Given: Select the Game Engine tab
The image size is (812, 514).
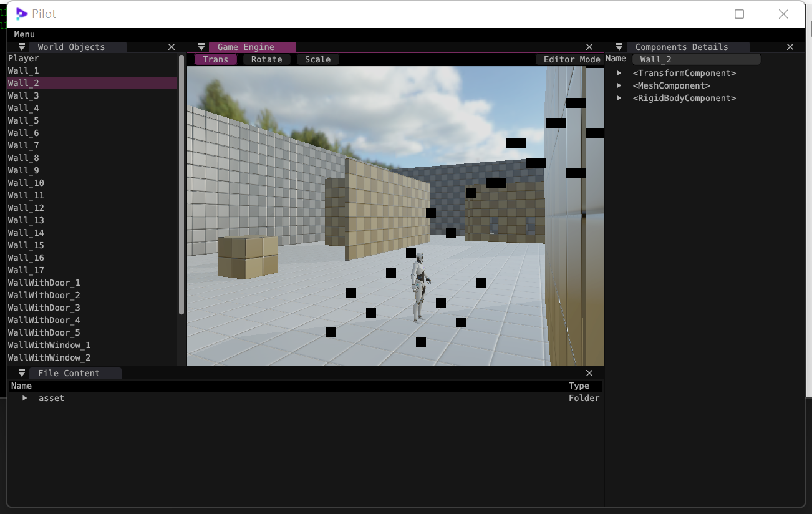Looking at the screenshot, I should (x=244, y=46).
